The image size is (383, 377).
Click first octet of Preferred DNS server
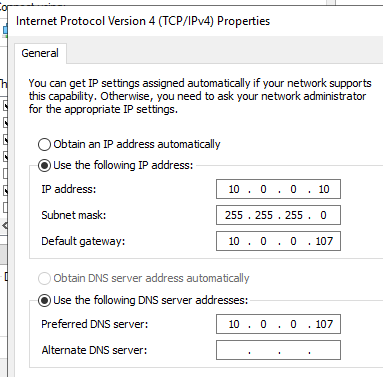point(234,324)
